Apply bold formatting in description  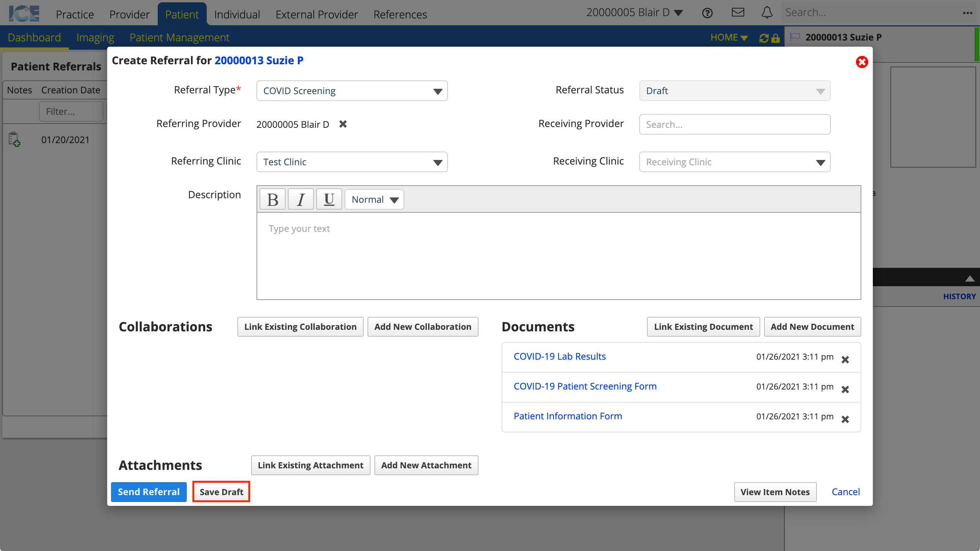(x=273, y=199)
